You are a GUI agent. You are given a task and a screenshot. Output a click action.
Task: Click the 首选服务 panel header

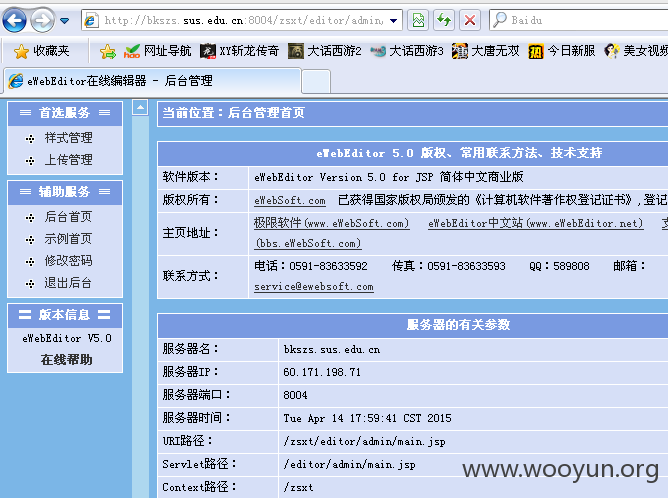[65, 113]
